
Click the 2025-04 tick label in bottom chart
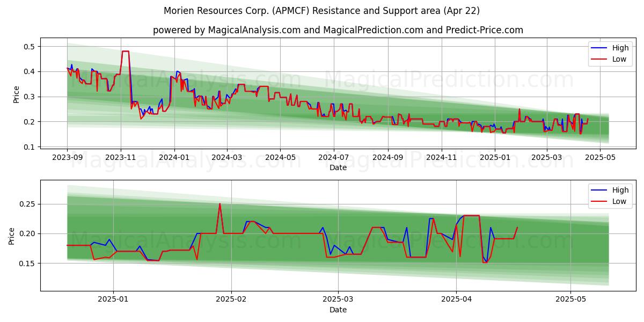coord(456,300)
